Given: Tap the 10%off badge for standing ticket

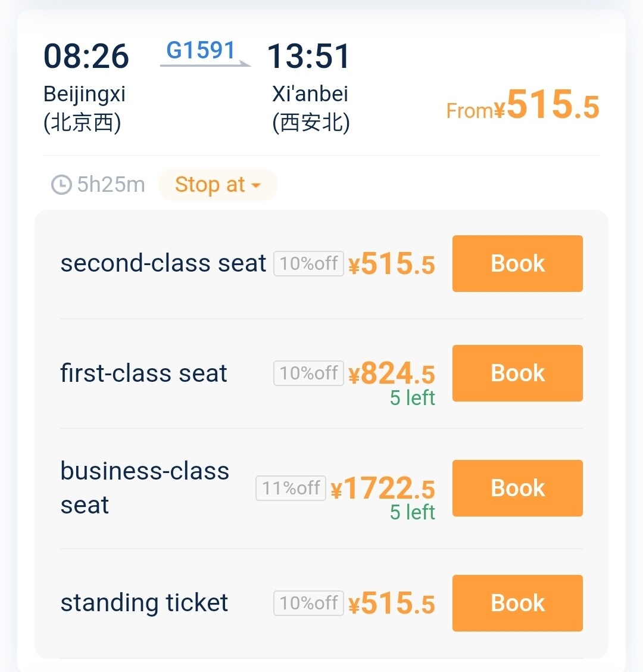Looking at the screenshot, I should click(308, 603).
